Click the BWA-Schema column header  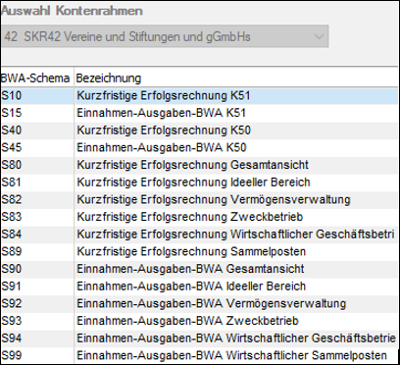click(37, 78)
